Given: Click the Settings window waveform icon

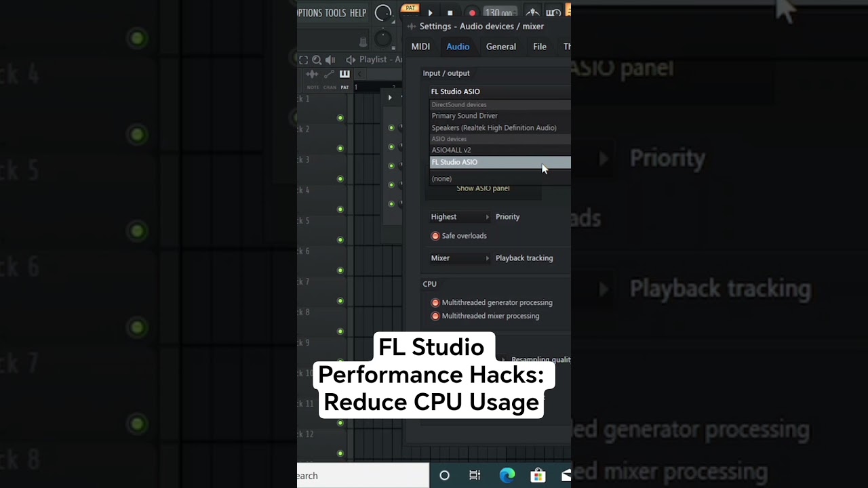Looking at the screenshot, I should click(412, 26).
